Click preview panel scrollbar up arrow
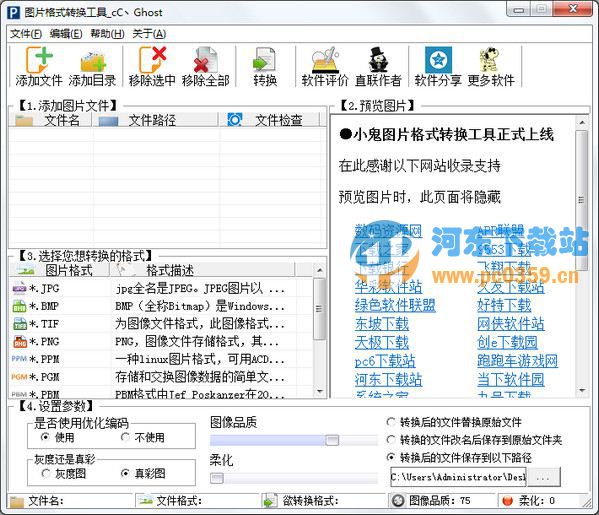 coord(581,123)
